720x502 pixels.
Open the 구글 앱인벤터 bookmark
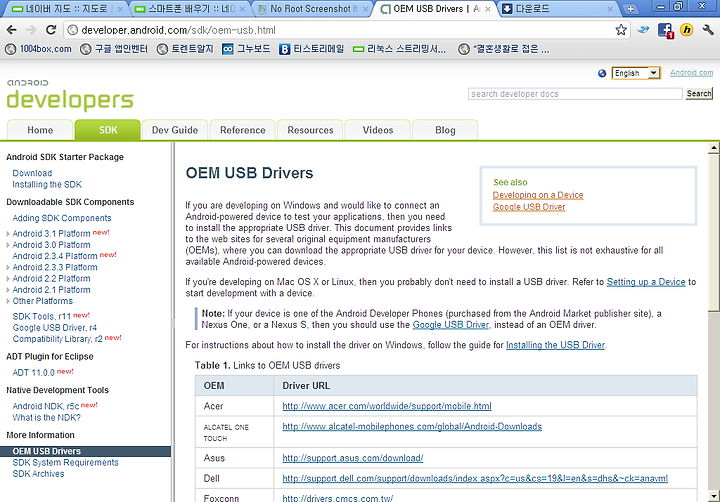[114, 49]
